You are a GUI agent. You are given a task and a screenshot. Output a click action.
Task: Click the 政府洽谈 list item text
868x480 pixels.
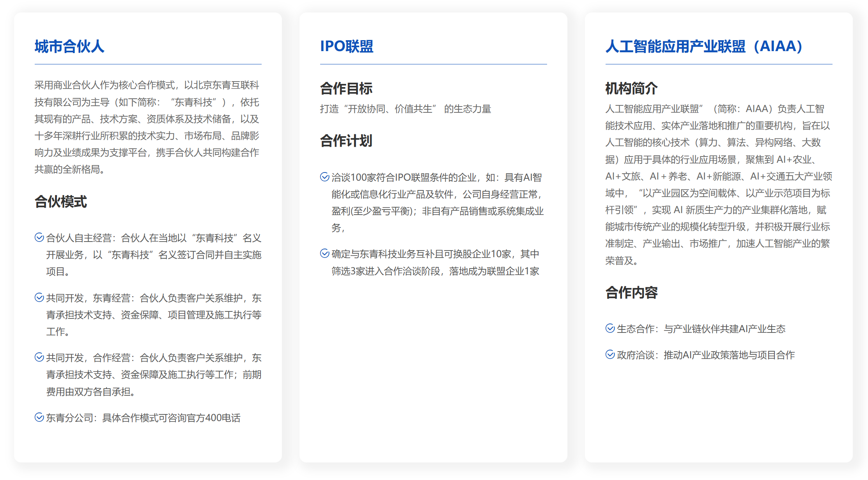tap(705, 355)
